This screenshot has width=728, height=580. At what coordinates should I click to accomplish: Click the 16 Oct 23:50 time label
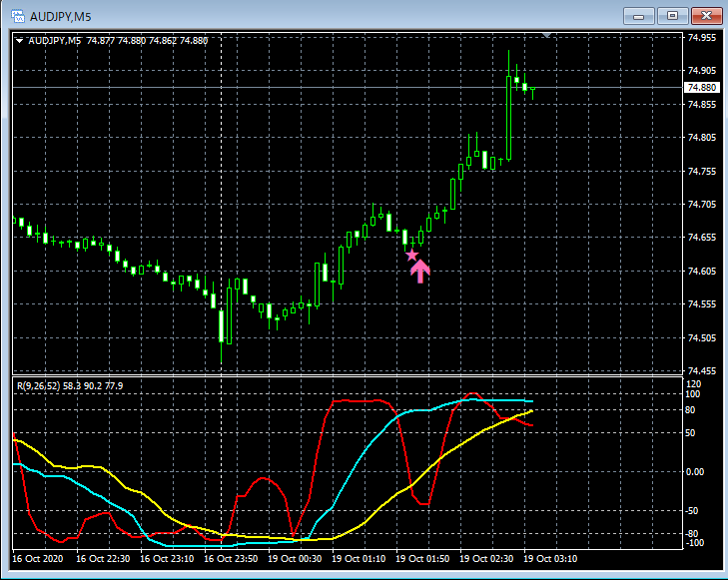231,559
